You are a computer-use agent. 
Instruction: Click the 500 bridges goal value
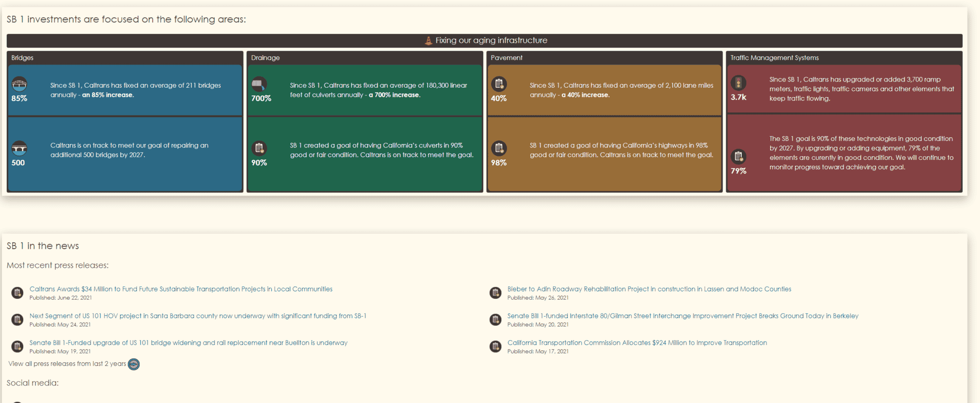(x=18, y=163)
